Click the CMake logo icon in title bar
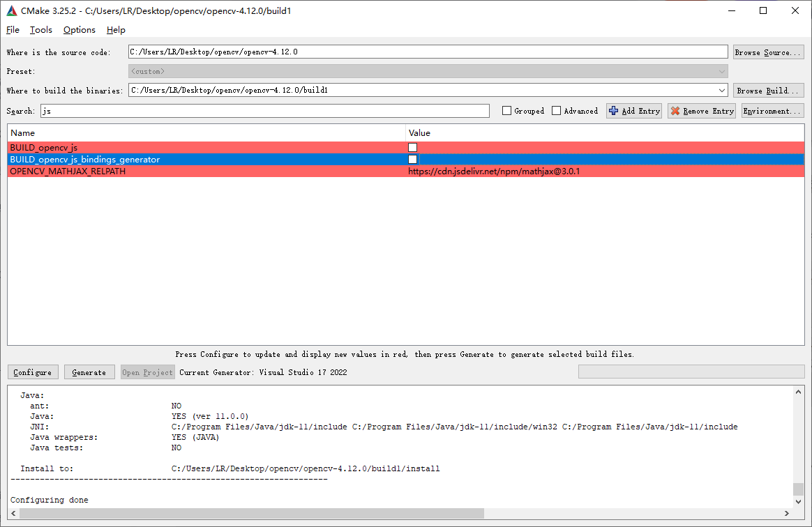Screen dimensions: 812x527 [x=11, y=10]
